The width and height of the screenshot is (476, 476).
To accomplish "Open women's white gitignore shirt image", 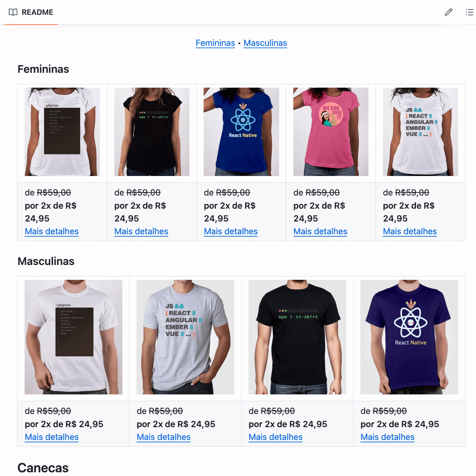I will [62, 132].
